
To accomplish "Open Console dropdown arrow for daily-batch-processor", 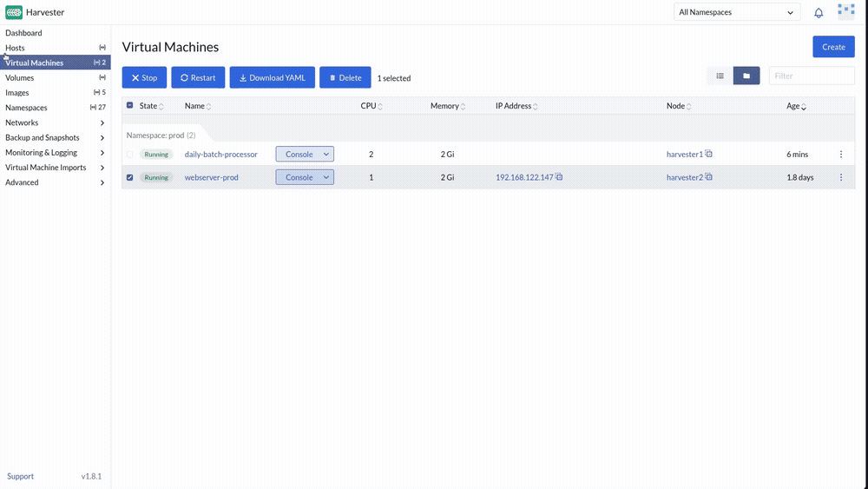I will pyautogui.click(x=326, y=154).
